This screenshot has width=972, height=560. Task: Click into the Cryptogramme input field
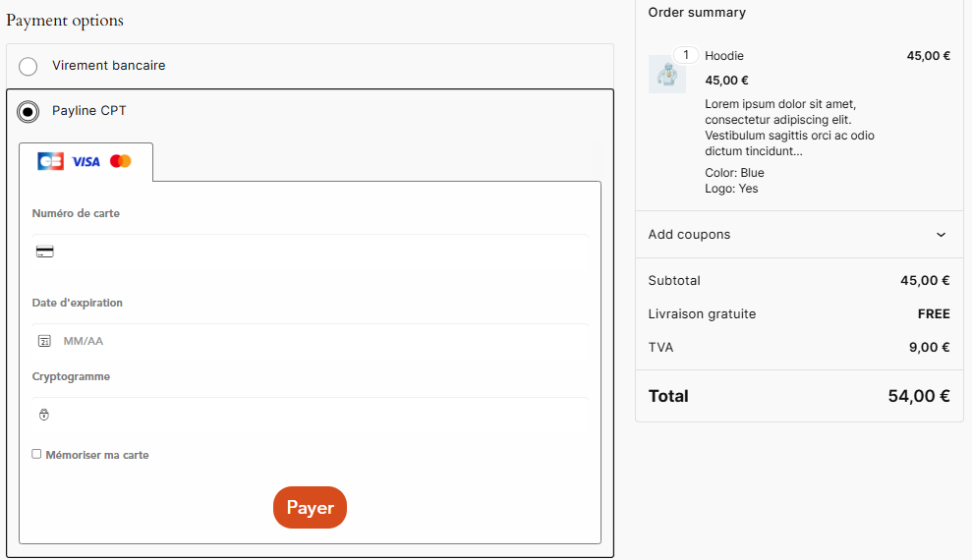pos(314,415)
